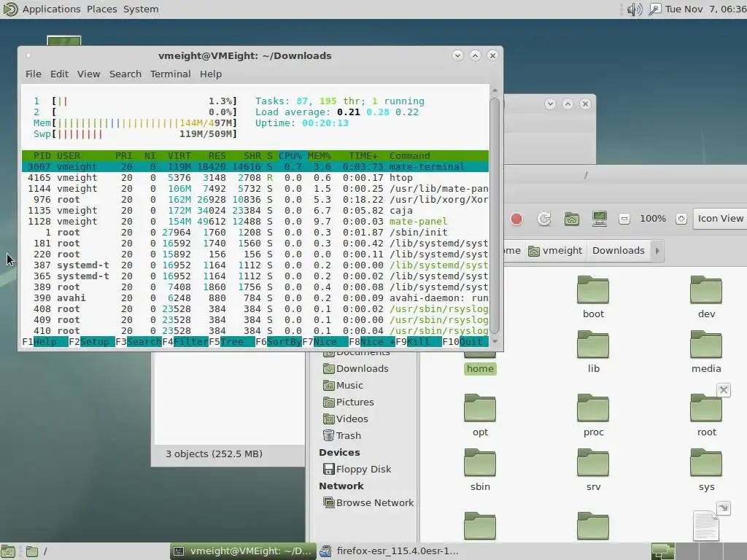
Task: Click the stop loading icon in Caja
Action: [516, 219]
